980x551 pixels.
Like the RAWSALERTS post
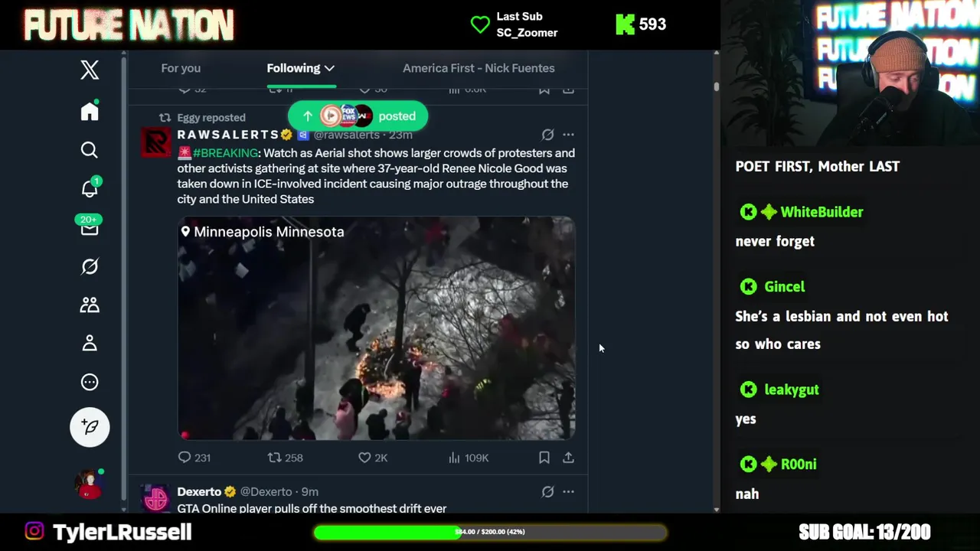[x=373, y=458]
